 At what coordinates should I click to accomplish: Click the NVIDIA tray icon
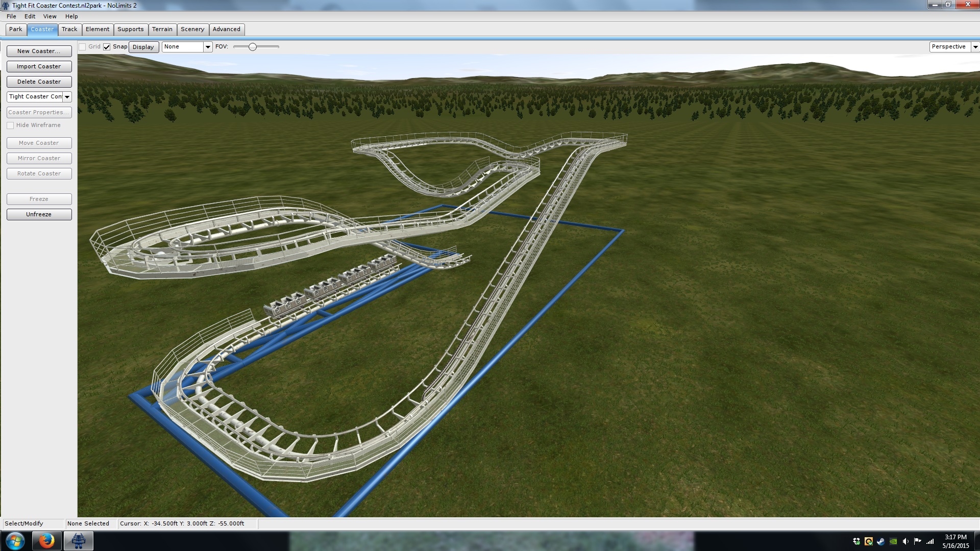click(x=893, y=541)
